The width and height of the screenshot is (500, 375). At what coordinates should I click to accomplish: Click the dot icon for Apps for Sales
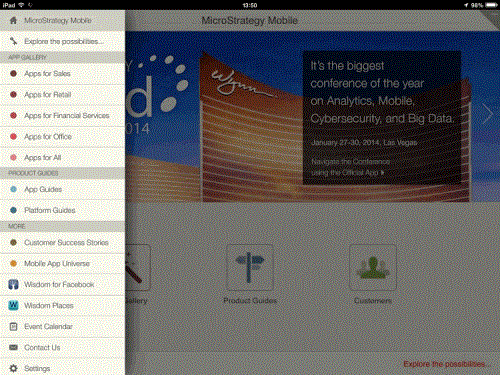(13, 73)
